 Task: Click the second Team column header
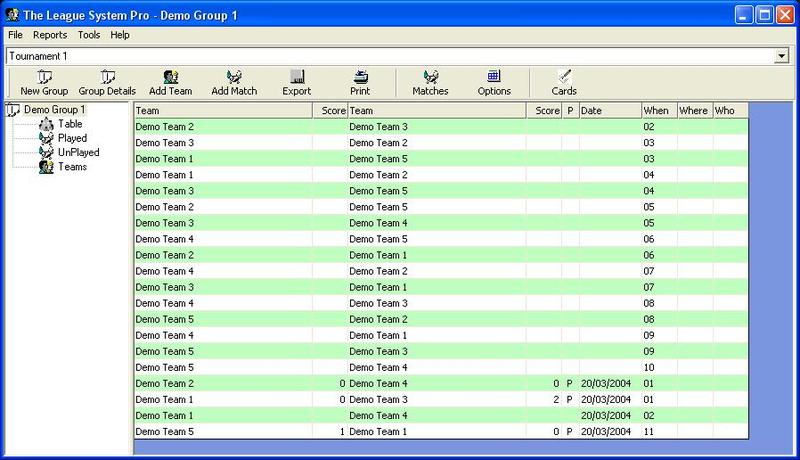point(437,111)
